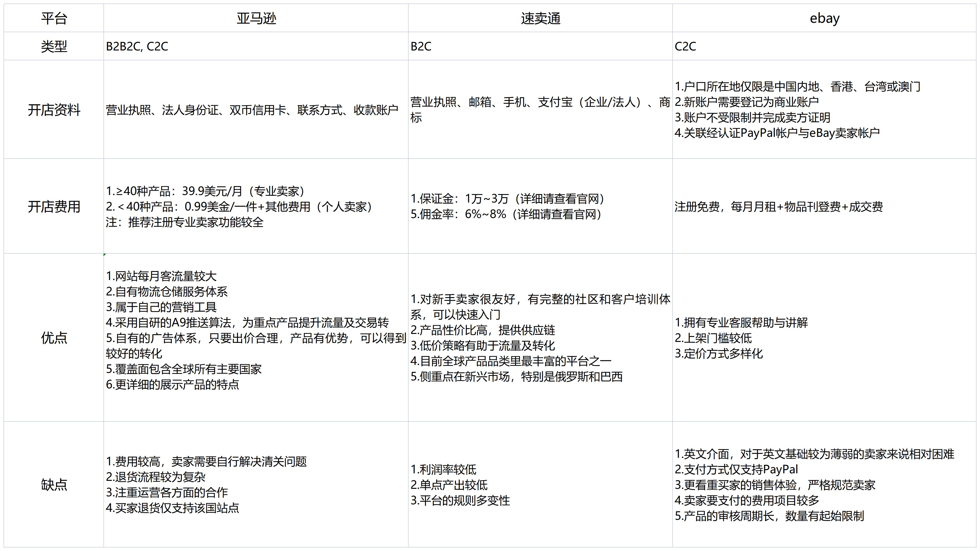Select the 类型 row label cell

tap(54, 46)
